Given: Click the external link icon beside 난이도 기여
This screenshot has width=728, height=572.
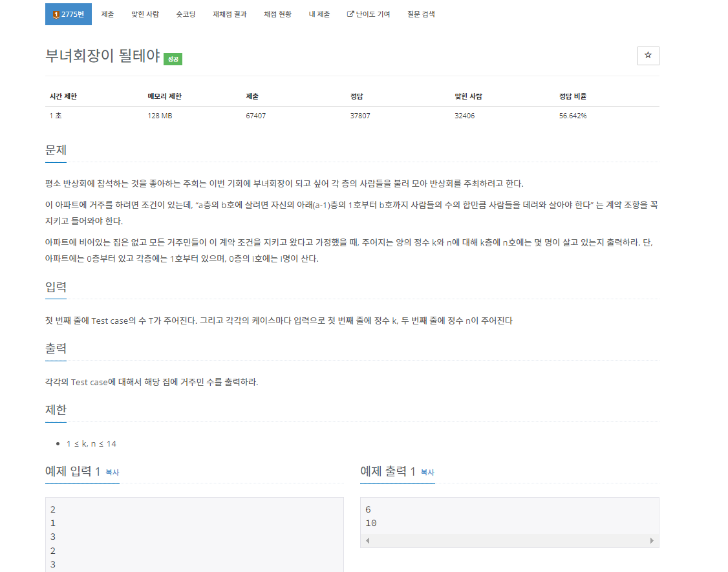Looking at the screenshot, I should pyautogui.click(x=350, y=14).
